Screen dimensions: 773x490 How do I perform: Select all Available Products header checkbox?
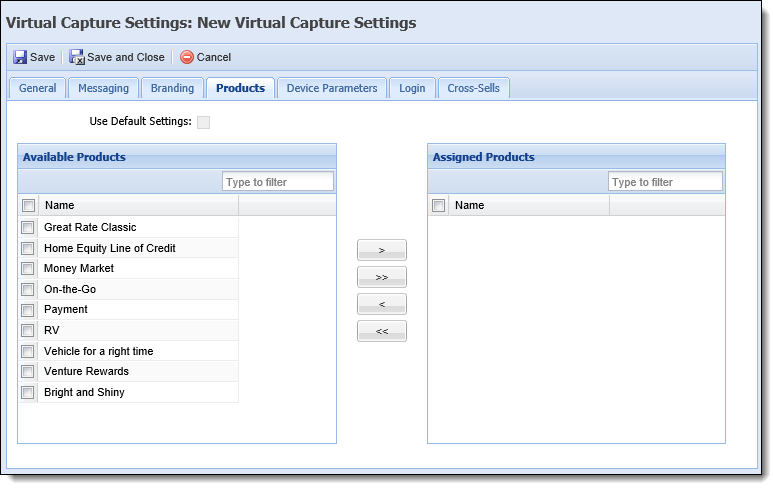[x=29, y=206]
